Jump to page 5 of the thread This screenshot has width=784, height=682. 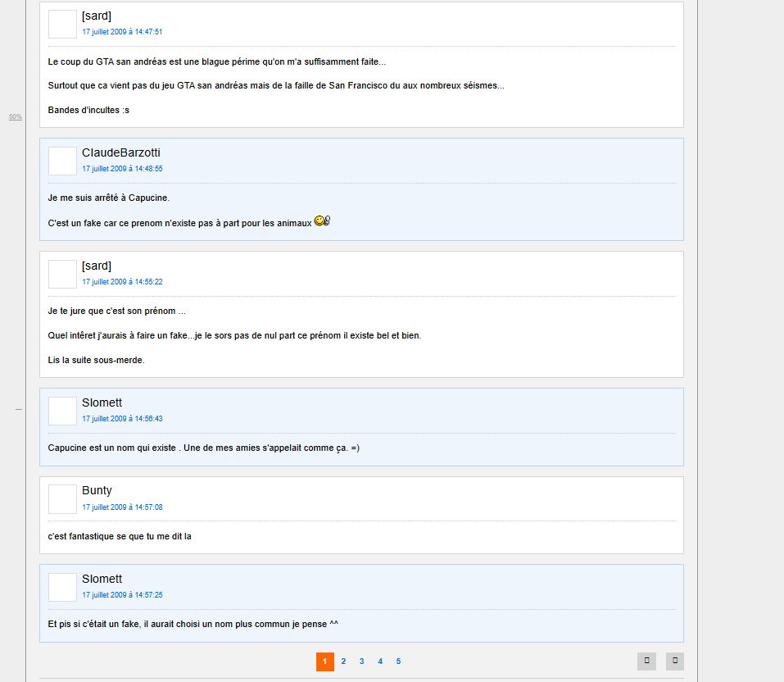pyautogui.click(x=398, y=662)
